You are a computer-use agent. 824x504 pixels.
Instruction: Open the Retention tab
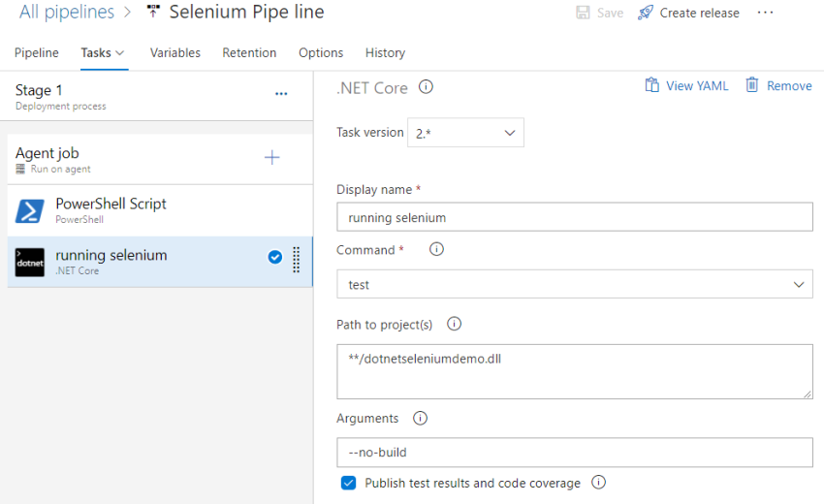249,53
